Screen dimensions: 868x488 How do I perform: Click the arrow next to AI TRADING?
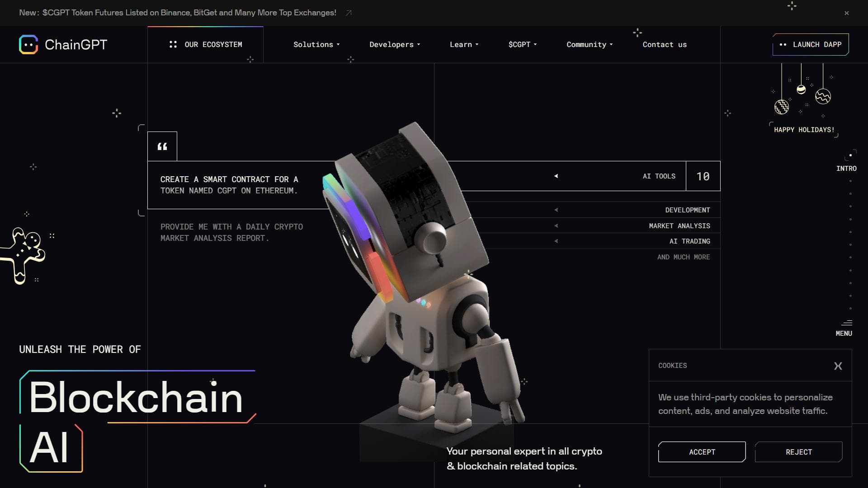(x=556, y=241)
